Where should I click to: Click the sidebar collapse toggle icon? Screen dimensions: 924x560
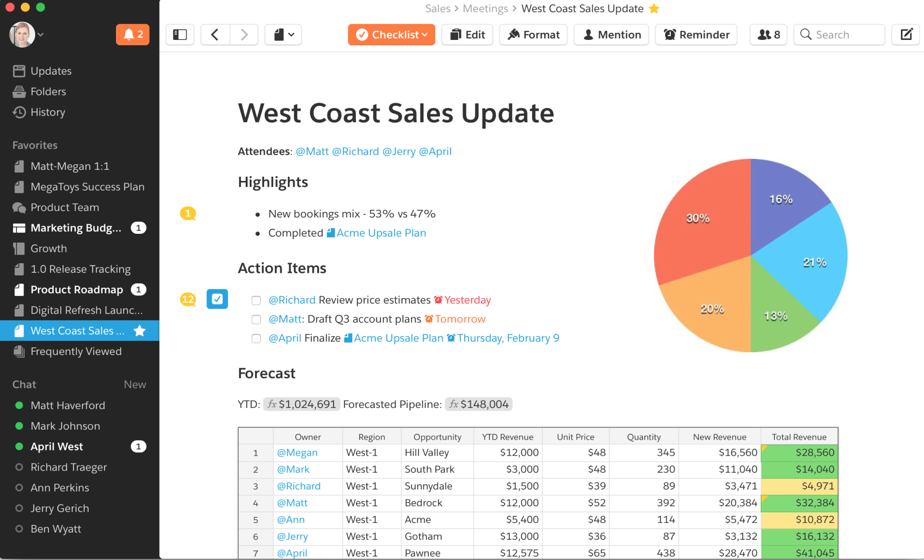coord(180,34)
